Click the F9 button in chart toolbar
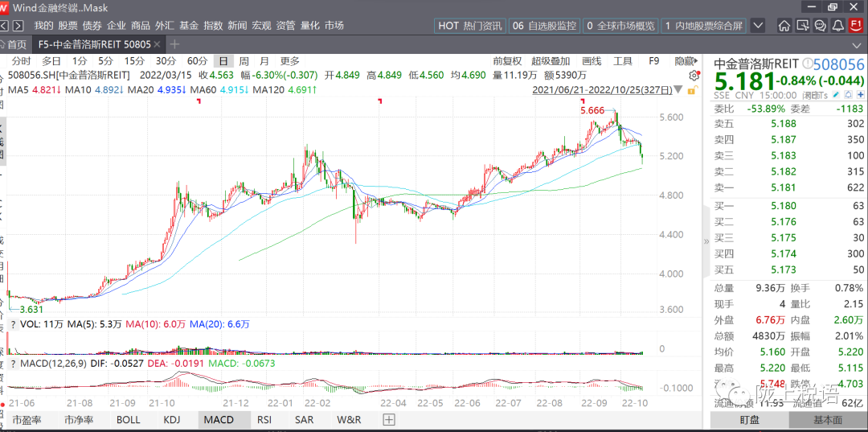 tap(653, 61)
